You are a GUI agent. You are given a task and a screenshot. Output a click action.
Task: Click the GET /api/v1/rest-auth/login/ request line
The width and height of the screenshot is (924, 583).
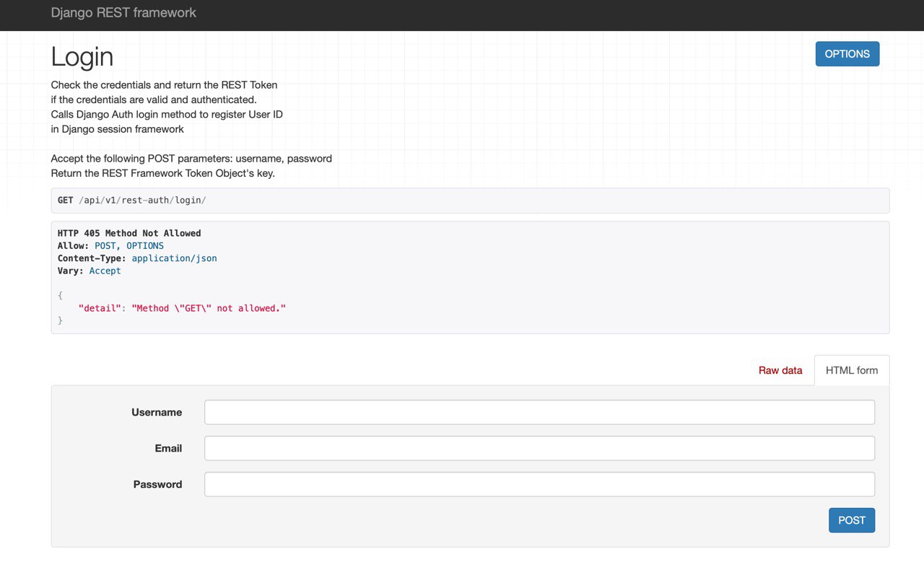[x=132, y=200]
